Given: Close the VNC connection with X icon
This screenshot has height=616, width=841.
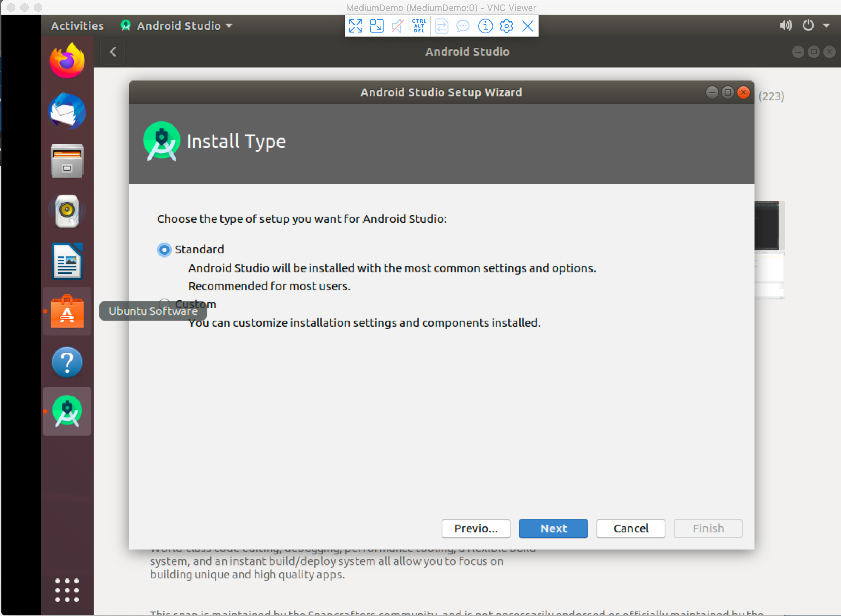Looking at the screenshot, I should [x=528, y=26].
